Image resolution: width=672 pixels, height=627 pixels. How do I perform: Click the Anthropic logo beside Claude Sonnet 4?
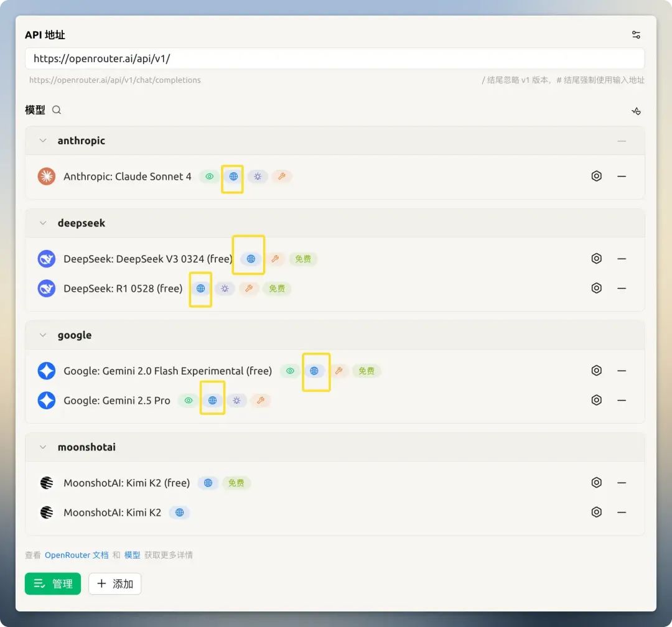click(46, 176)
